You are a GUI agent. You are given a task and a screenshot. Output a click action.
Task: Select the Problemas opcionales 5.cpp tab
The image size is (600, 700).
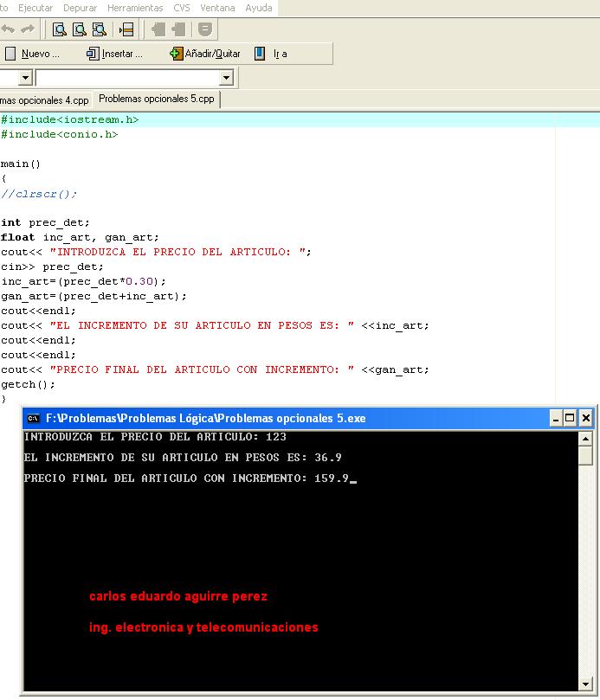[x=157, y=99]
